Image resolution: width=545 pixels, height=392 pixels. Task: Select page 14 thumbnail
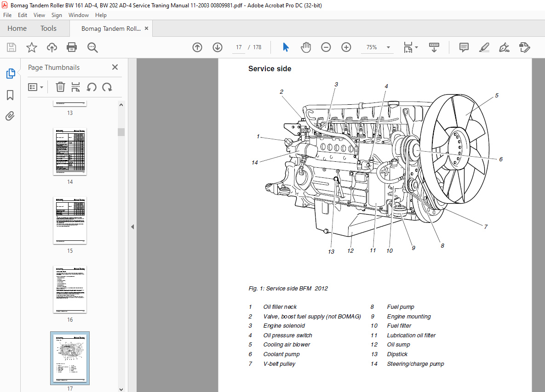click(x=70, y=152)
